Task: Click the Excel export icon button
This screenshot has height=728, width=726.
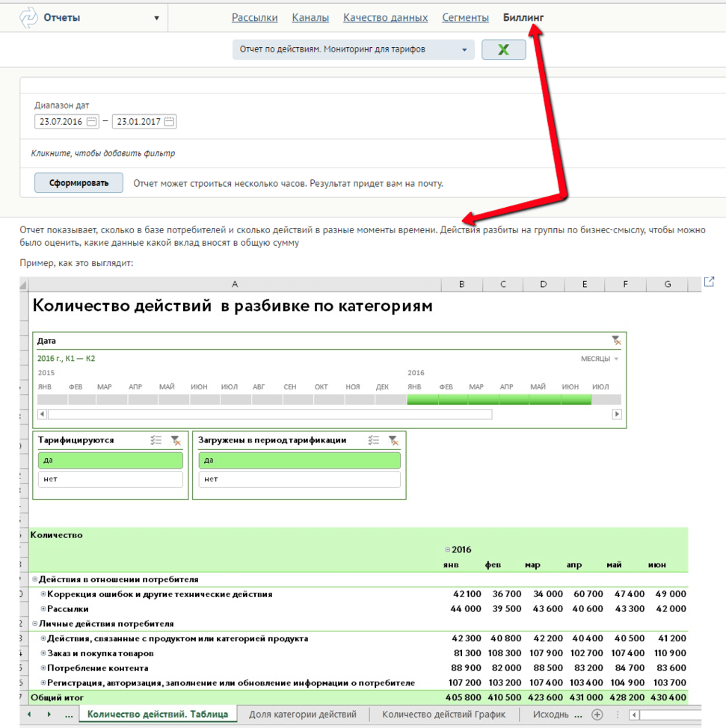Action: click(503, 49)
